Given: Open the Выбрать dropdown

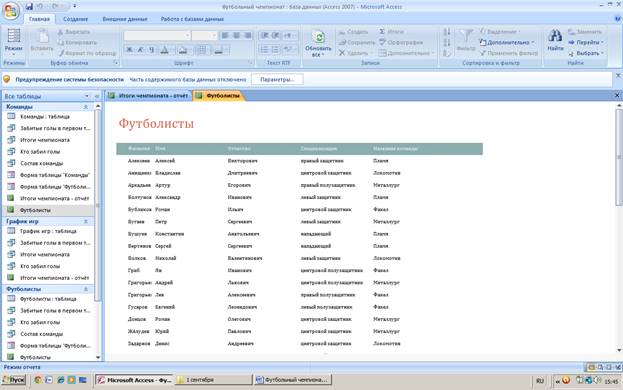Looking at the screenshot, I should 586,53.
